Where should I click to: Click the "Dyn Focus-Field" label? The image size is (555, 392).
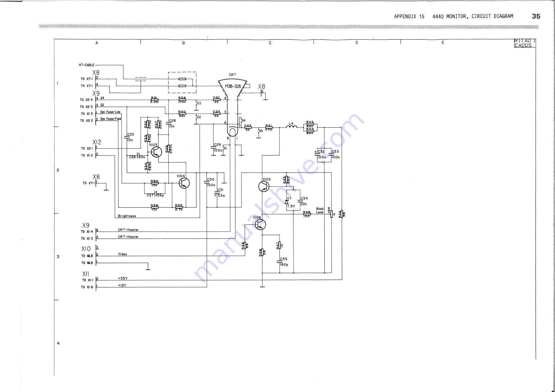click(111, 119)
